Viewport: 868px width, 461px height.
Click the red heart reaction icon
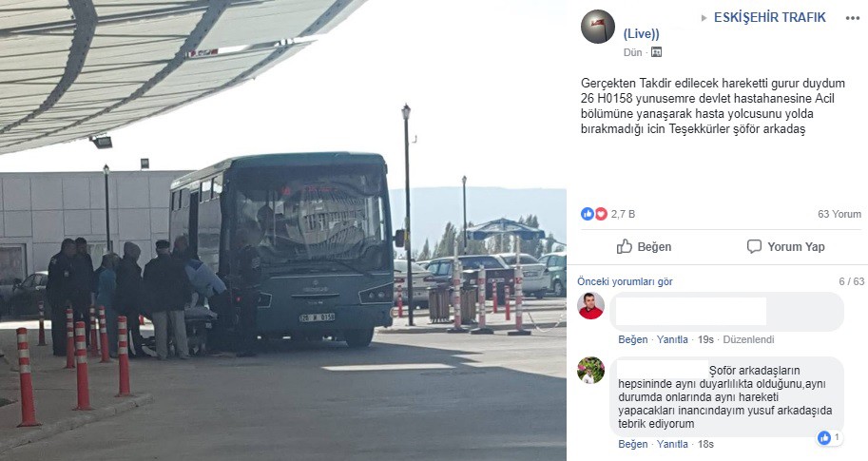click(x=601, y=214)
